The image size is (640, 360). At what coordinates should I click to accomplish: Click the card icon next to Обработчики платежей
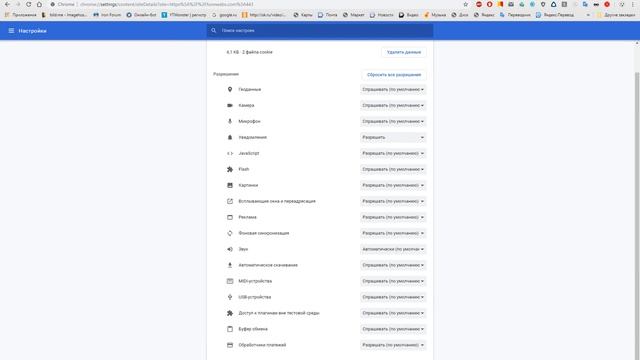[230, 345]
